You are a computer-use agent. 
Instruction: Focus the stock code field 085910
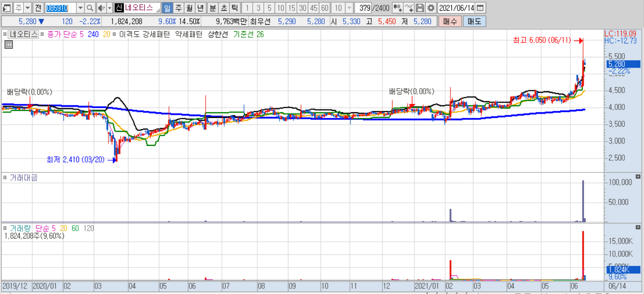coord(60,8)
